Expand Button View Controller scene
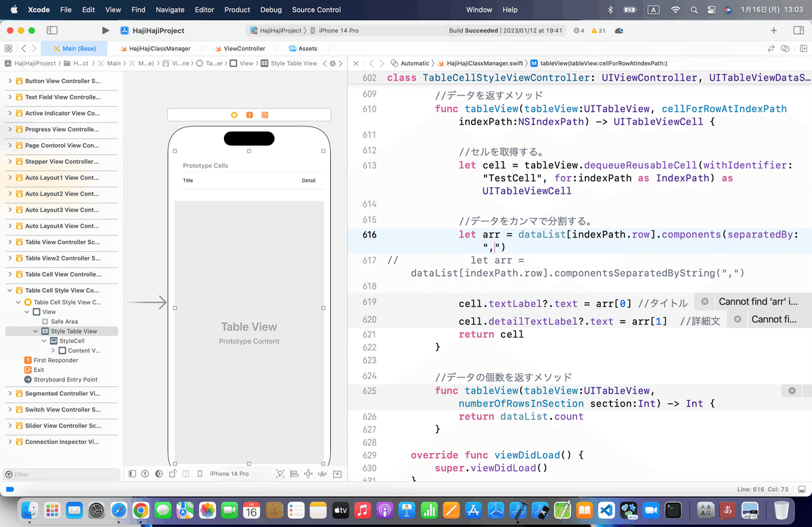 (9, 81)
